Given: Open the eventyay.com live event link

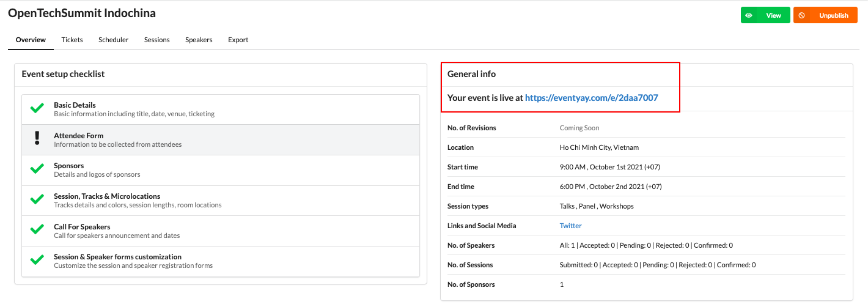Looking at the screenshot, I should point(591,97).
